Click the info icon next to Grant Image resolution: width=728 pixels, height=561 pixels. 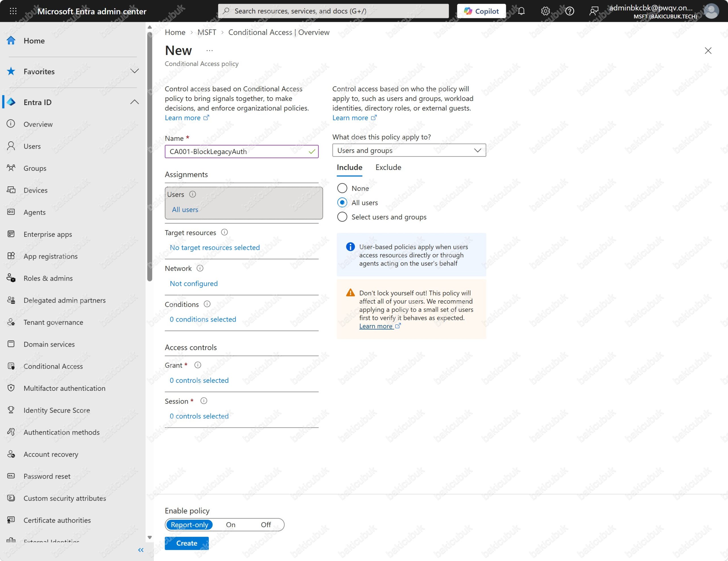click(198, 365)
